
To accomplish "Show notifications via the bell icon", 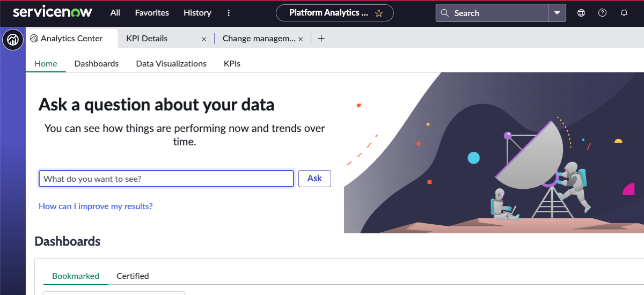I will (x=624, y=13).
